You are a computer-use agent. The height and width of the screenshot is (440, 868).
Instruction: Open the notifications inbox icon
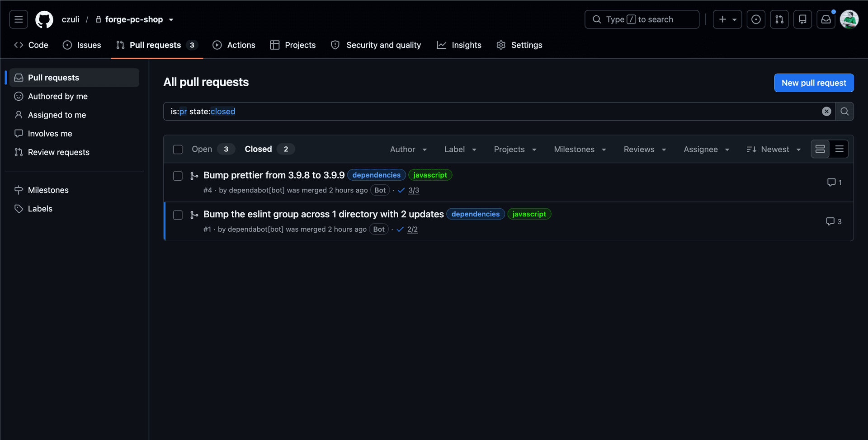coord(826,19)
